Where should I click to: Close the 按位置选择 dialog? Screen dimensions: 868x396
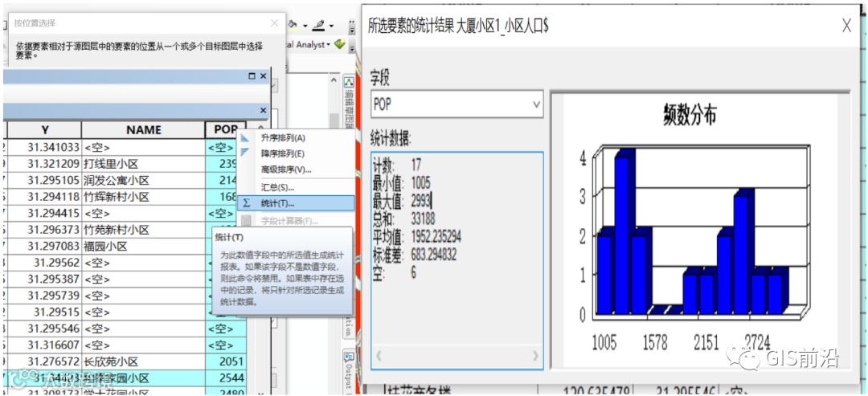pyautogui.click(x=274, y=23)
